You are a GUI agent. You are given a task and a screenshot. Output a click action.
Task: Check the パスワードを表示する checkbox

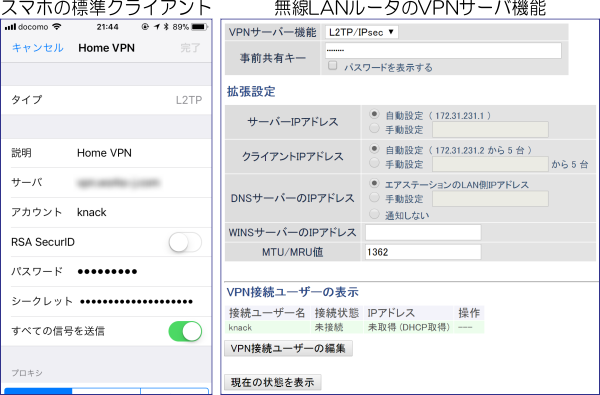333,66
